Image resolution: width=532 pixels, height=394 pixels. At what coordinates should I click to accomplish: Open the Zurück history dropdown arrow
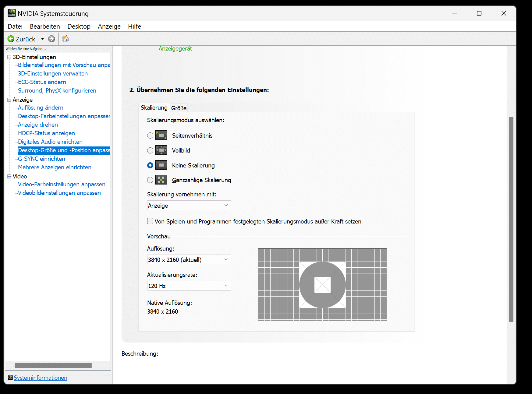42,39
